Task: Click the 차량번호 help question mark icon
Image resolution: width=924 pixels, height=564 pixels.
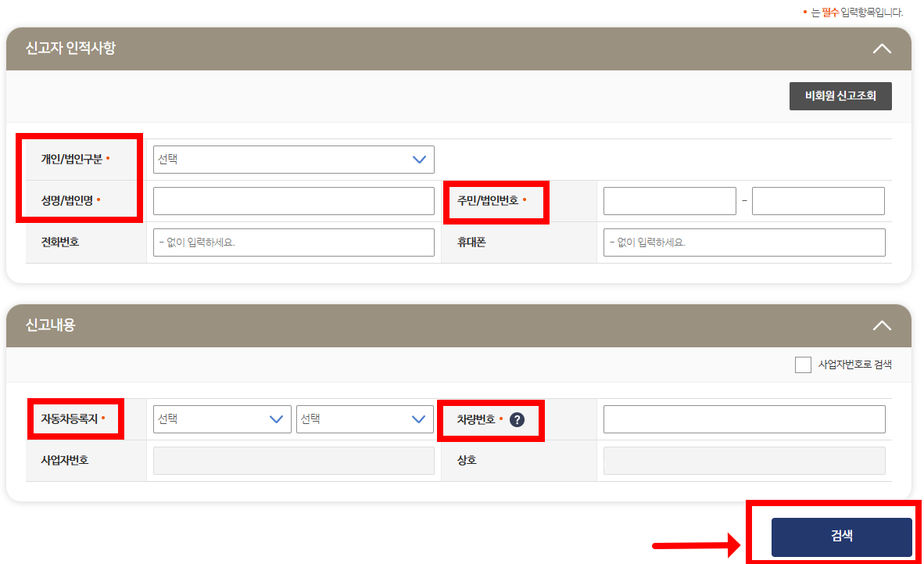Action: click(517, 419)
